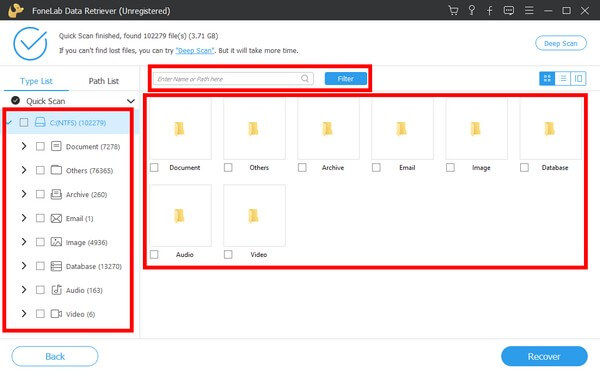Open the shopping cart icon

click(453, 10)
